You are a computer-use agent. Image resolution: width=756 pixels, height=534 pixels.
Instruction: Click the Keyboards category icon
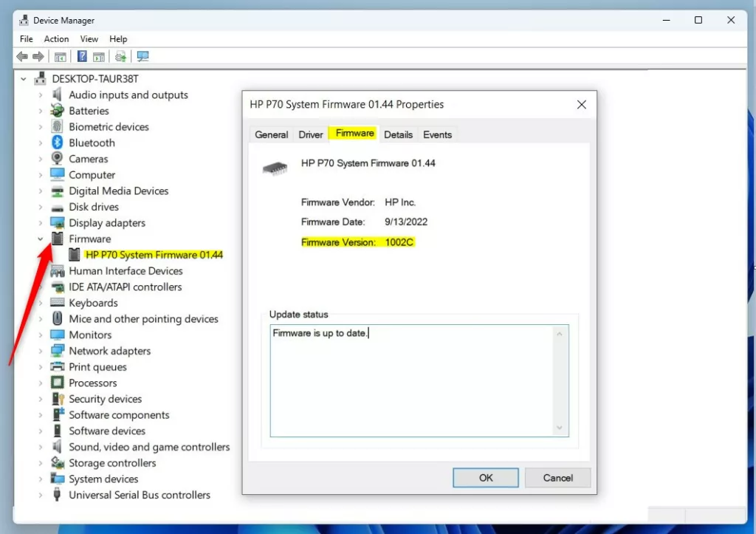point(58,303)
